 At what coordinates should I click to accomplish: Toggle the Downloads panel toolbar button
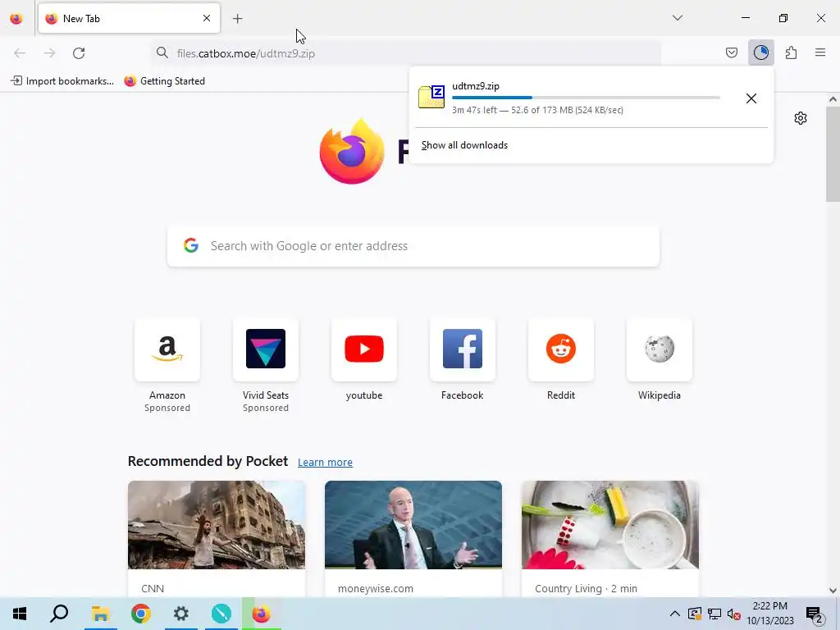(x=760, y=52)
